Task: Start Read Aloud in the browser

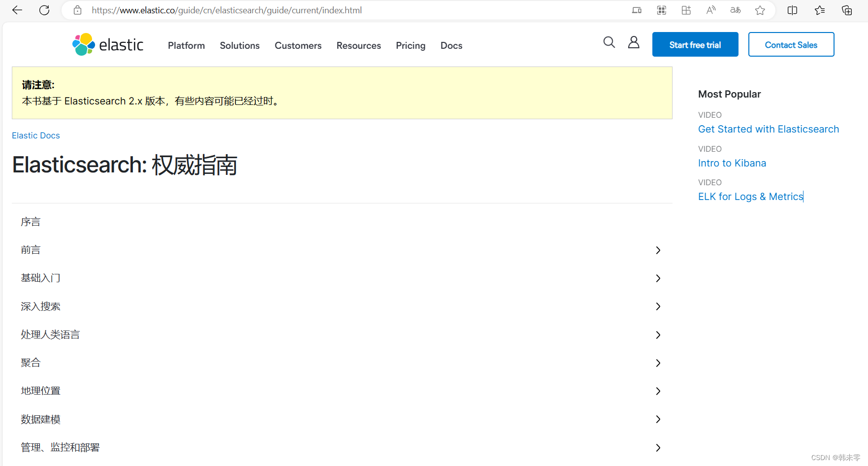Action: pos(710,10)
